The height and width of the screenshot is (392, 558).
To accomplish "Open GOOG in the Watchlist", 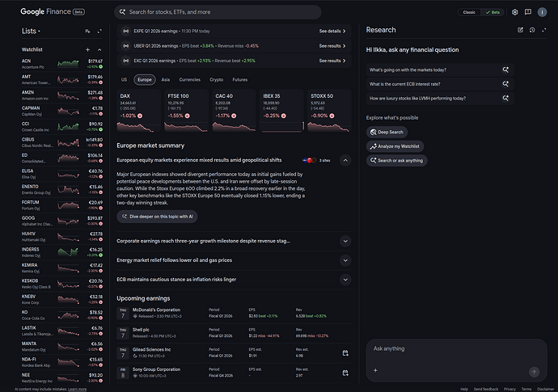I will point(62,221).
